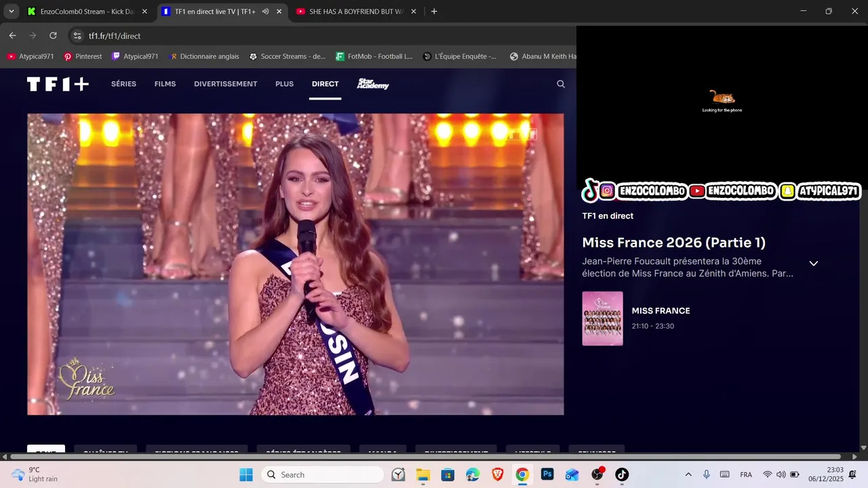Open the PLUS menu item
The height and width of the screenshot is (488, 868).
click(284, 84)
